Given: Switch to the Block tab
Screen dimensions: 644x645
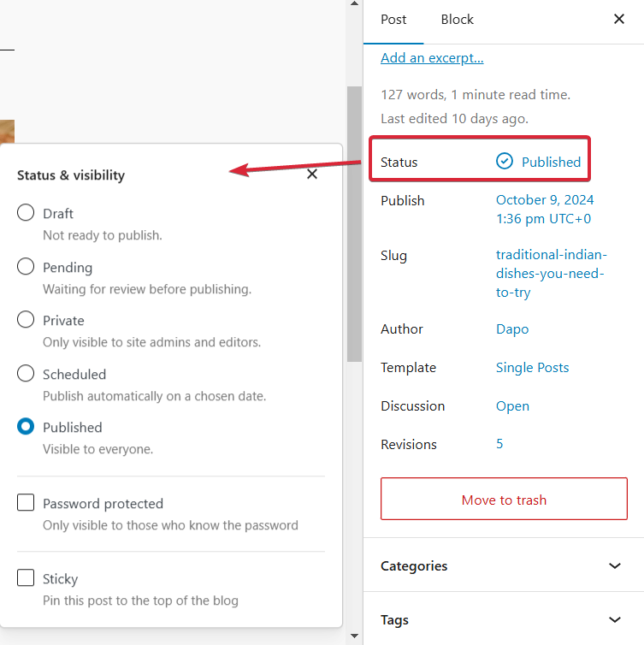Looking at the screenshot, I should click(x=458, y=20).
